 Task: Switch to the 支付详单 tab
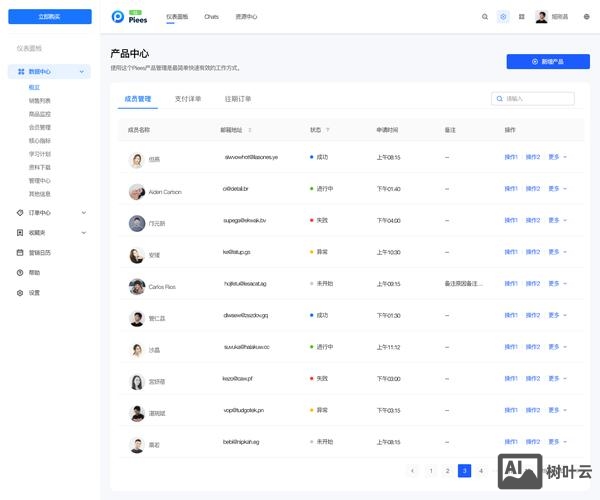point(188,99)
